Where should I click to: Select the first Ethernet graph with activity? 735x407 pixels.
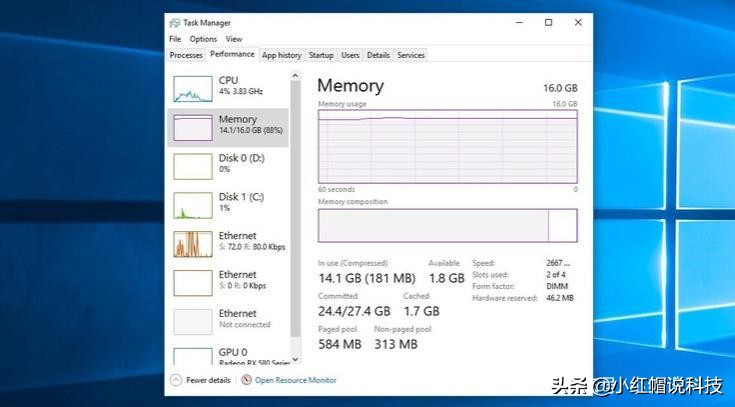193,244
